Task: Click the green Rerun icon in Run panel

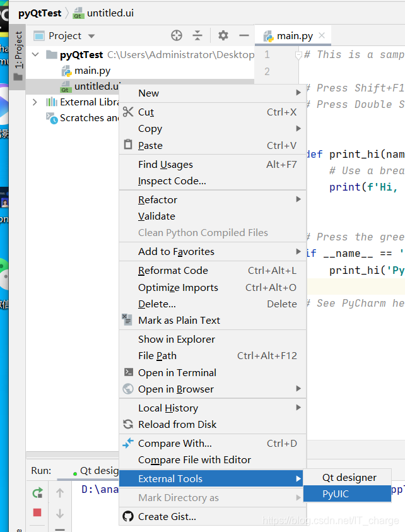Action: point(37,493)
